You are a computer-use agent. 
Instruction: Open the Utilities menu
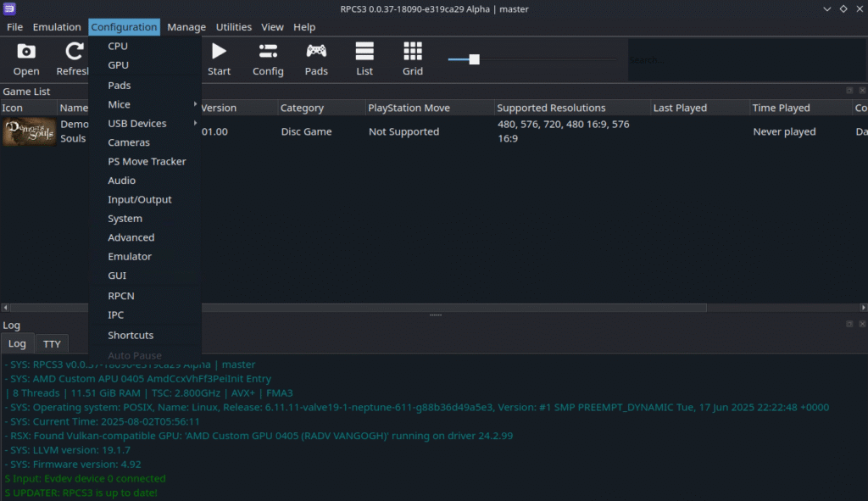click(x=234, y=26)
